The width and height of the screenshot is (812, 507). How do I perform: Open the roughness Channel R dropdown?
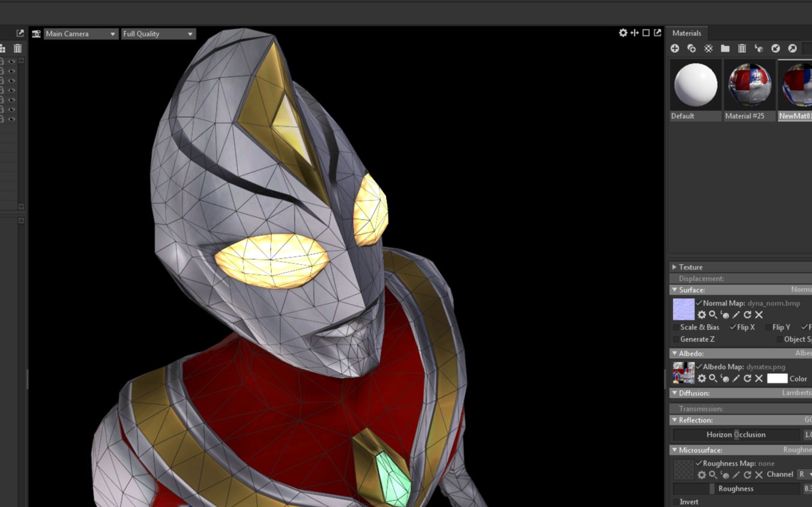(804, 475)
